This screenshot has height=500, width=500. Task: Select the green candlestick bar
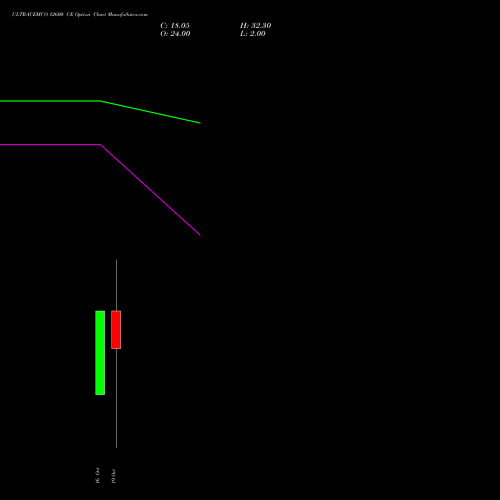[100, 353]
